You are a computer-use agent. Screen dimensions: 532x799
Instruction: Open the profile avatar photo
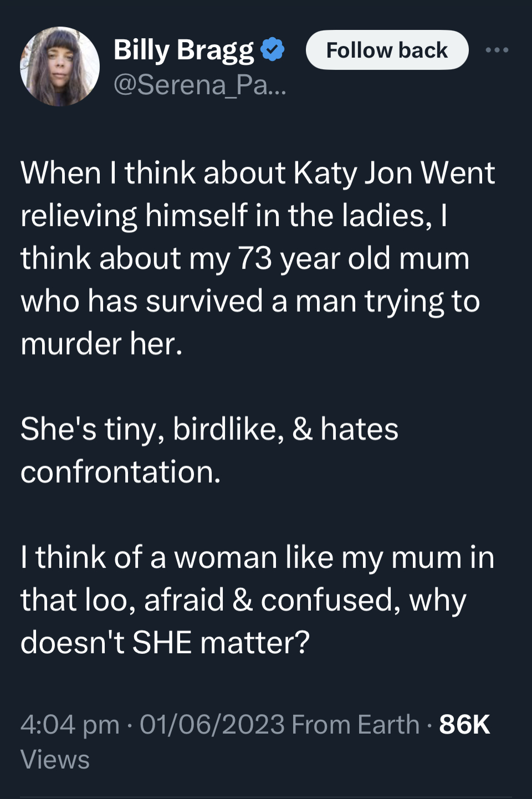[x=60, y=66]
